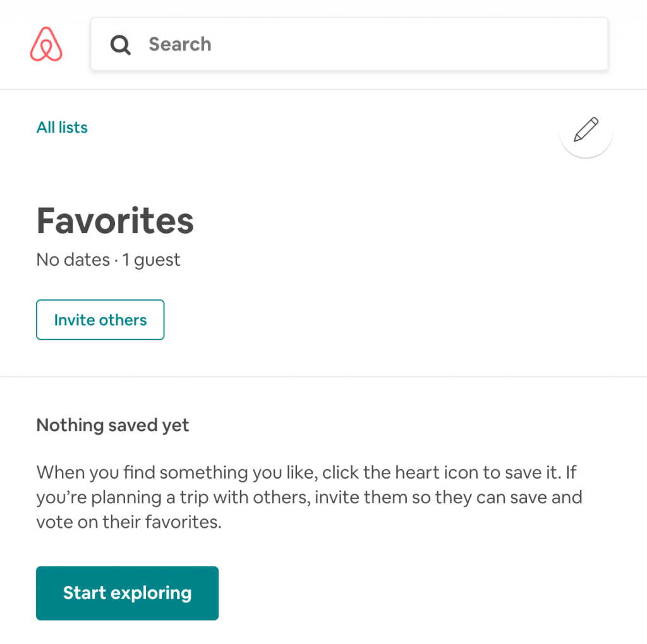Viewport: 647px width, 644px height.
Task: Click the paragraph about the heart icon
Action: [309, 497]
